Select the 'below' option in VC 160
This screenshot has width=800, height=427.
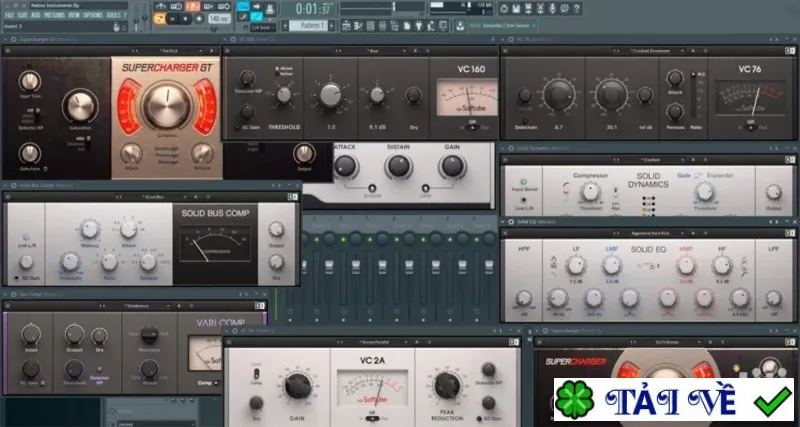click(281, 73)
